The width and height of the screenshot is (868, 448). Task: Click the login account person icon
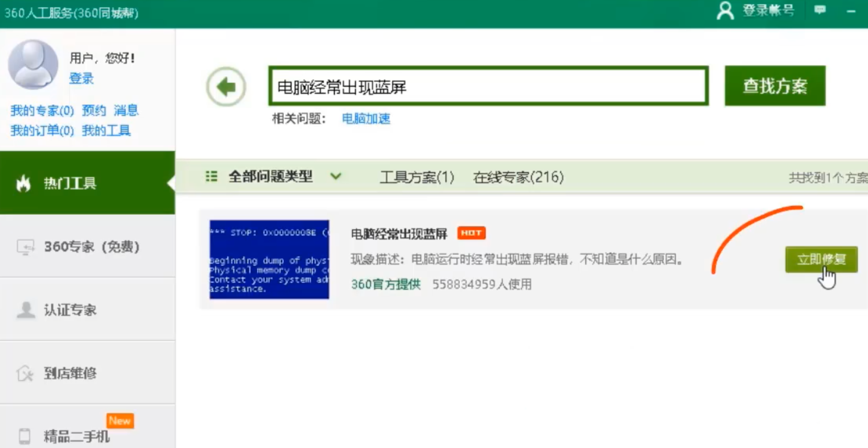[x=725, y=10]
